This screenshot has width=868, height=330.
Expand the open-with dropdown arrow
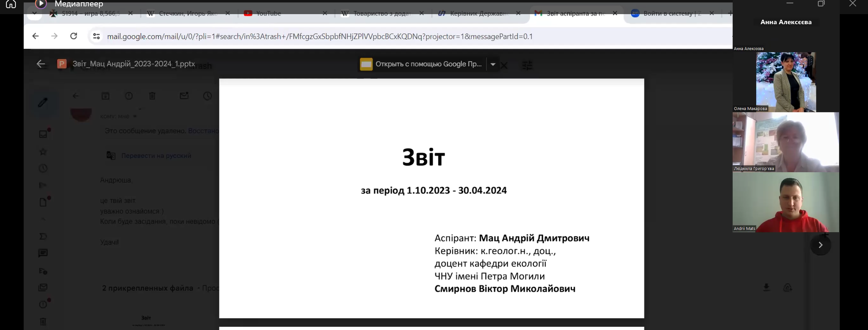tap(493, 64)
